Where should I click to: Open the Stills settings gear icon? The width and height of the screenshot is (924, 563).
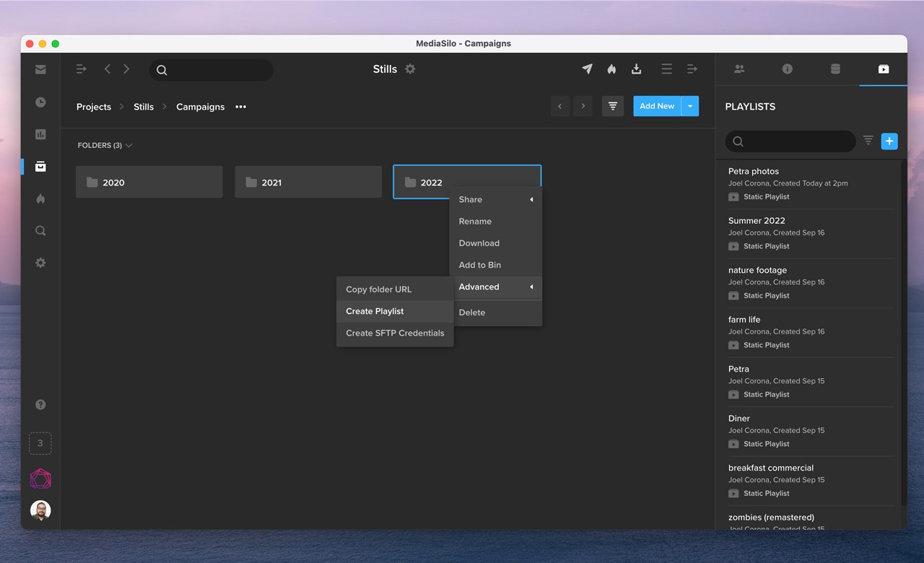point(410,69)
